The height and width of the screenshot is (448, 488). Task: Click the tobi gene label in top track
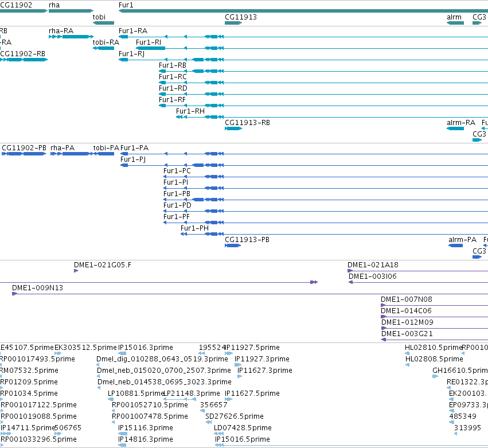99,17
